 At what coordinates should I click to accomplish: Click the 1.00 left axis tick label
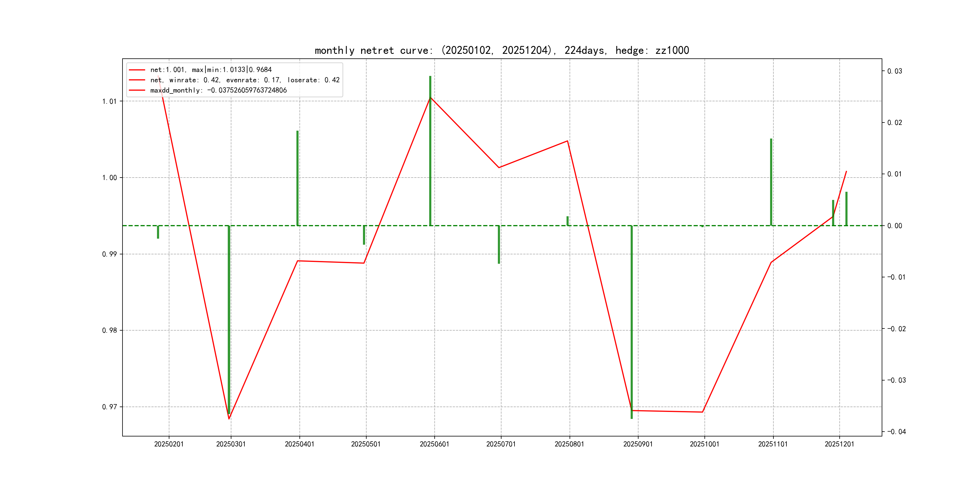[109, 178]
